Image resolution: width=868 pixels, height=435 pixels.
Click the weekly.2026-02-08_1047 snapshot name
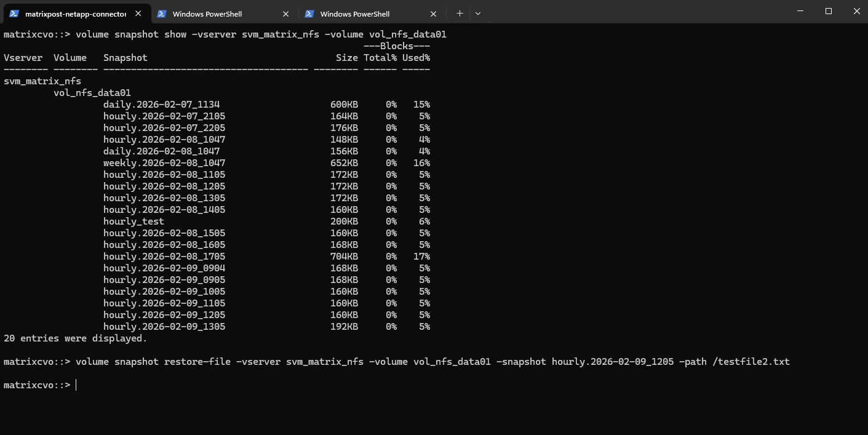(164, 163)
